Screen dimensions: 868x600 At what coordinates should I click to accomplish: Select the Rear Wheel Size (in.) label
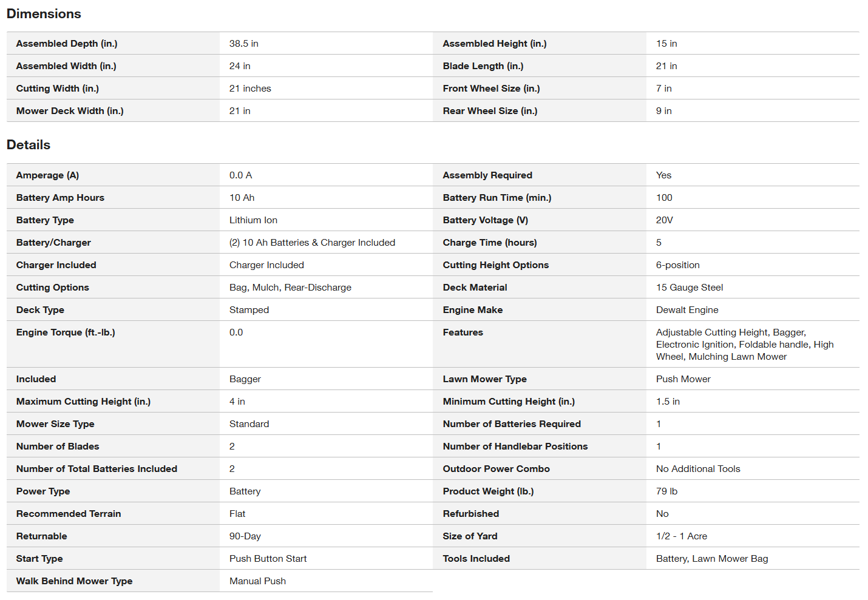490,111
